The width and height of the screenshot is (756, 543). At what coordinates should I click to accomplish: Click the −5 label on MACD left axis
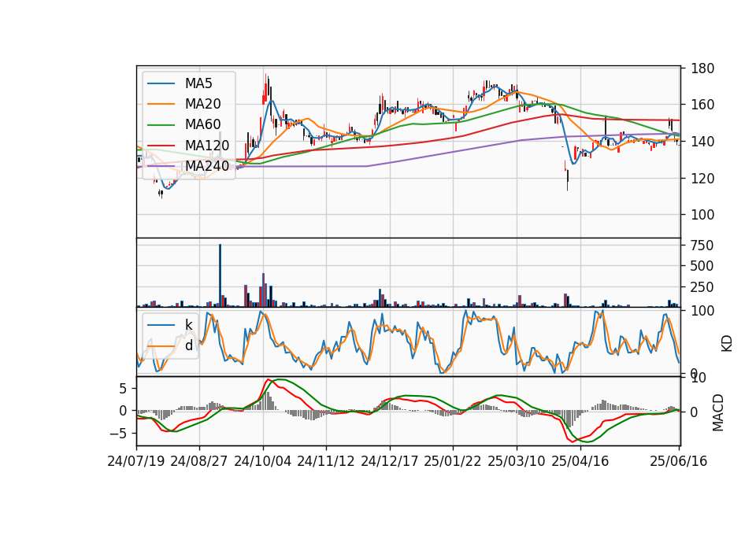(x=118, y=434)
